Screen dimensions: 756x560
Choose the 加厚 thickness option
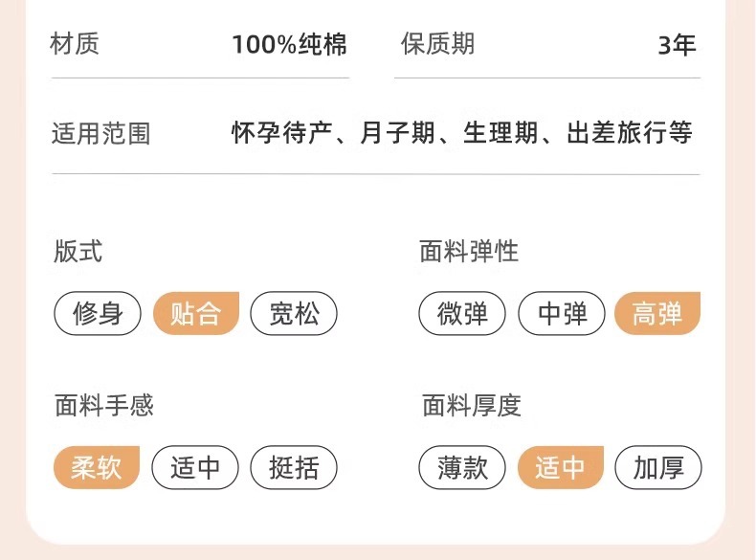pos(657,468)
